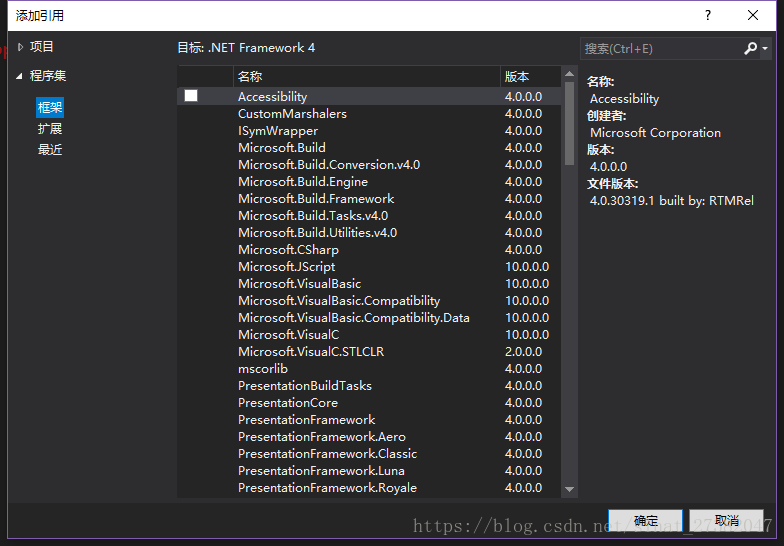This screenshot has height=546, width=784.
Task: Select the Microsoft.VisualC assembly
Action: (x=369, y=334)
